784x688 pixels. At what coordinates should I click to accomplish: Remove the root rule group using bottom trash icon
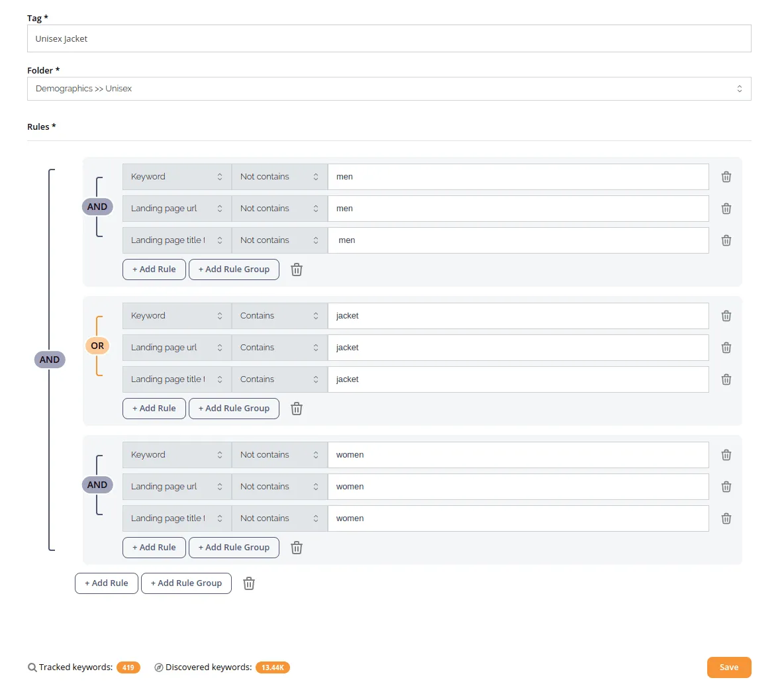click(249, 583)
